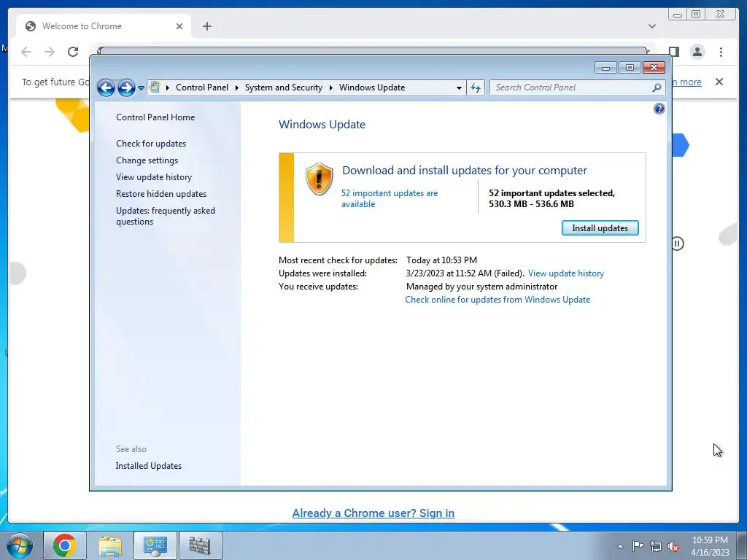Image resolution: width=747 pixels, height=560 pixels.
Task: Open Control Panel taskbar icon
Action: (155, 545)
